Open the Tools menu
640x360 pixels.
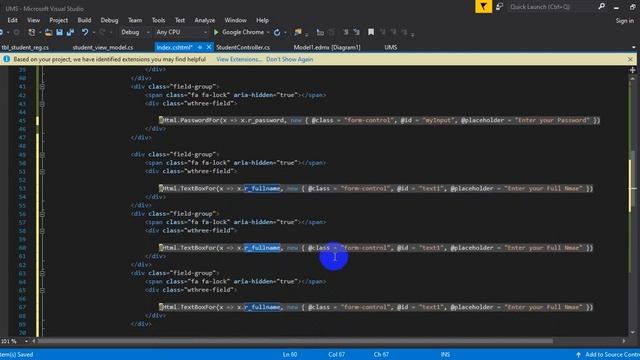point(158,20)
